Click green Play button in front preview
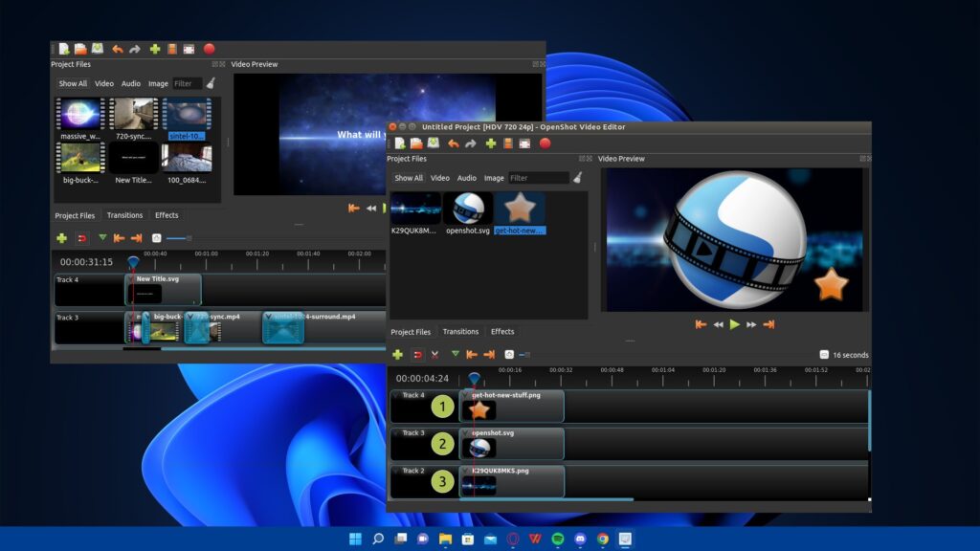Image resolution: width=980 pixels, height=551 pixels. (735, 324)
